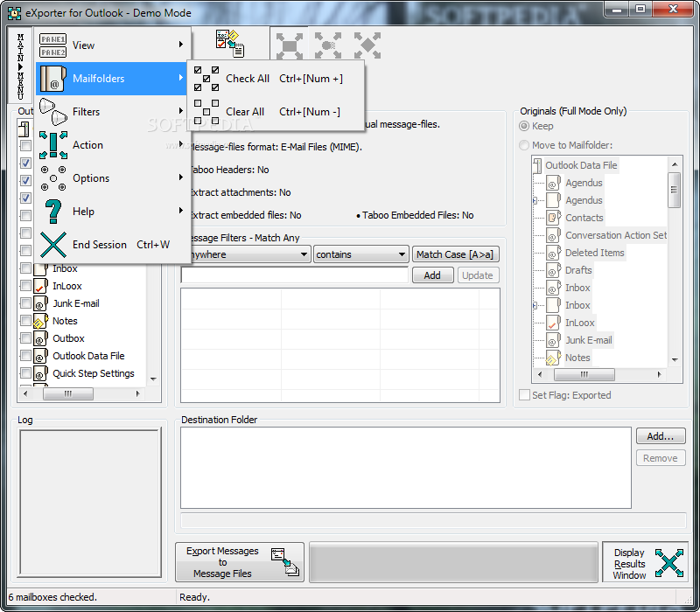Click the second faded arrows toolbar icon

tap(328, 45)
